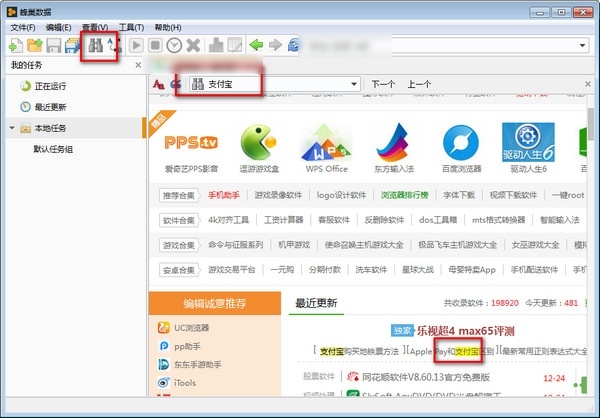
Task: Open the 文件(F) menu
Action: (x=23, y=28)
